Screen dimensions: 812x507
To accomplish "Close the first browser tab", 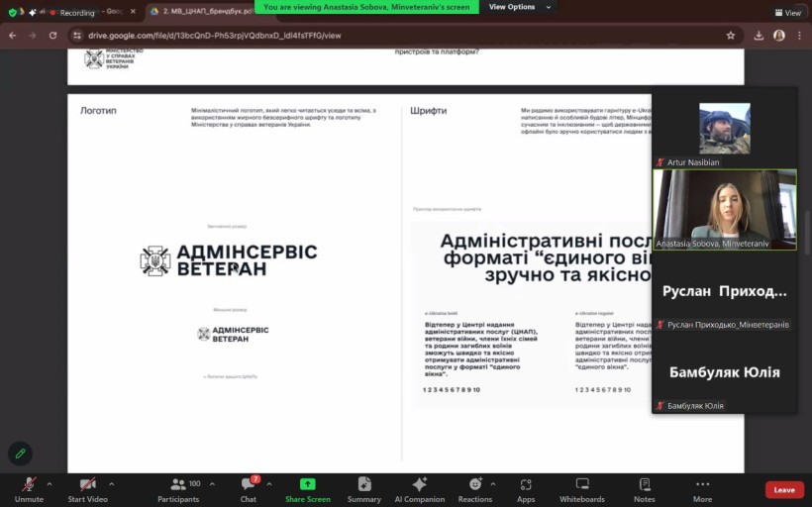I will click(x=133, y=11).
